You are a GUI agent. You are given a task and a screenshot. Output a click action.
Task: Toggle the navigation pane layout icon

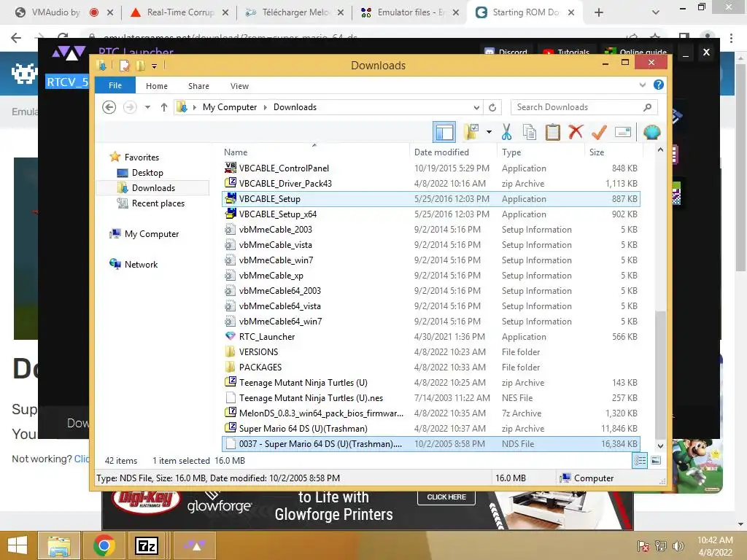point(444,132)
